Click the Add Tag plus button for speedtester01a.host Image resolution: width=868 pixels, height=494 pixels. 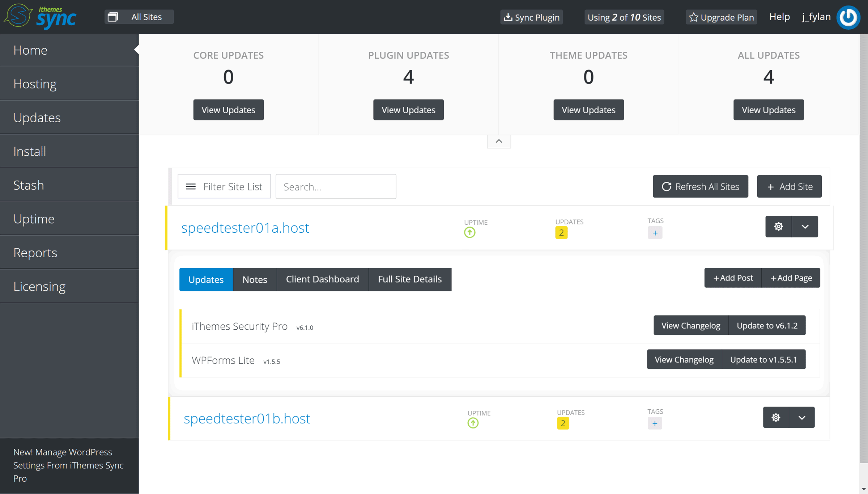click(x=655, y=233)
